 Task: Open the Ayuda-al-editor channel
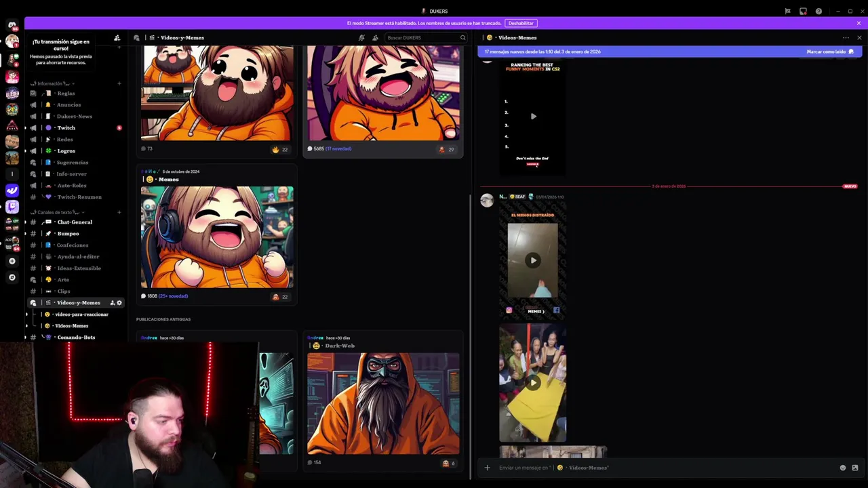point(76,257)
